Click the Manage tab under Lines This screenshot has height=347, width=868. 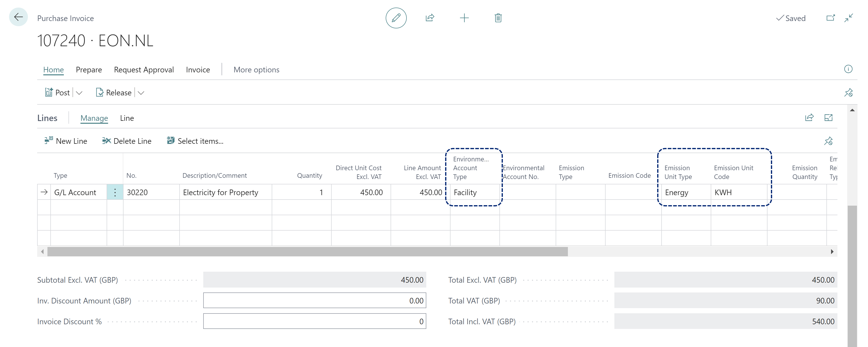coord(94,117)
